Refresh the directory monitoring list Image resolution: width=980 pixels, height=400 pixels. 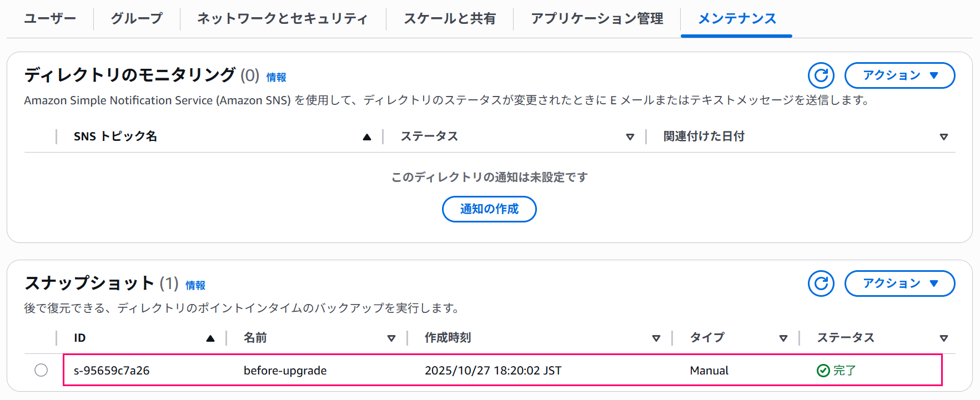(x=821, y=75)
